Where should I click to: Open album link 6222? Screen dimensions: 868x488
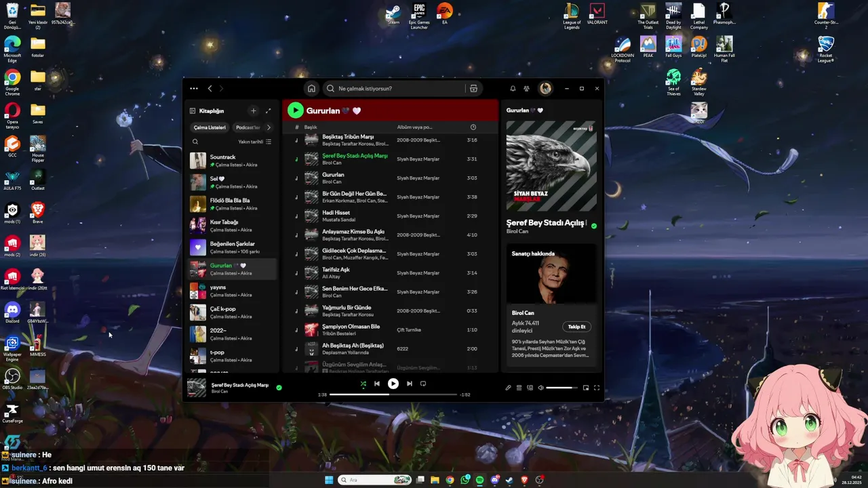(x=403, y=349)
